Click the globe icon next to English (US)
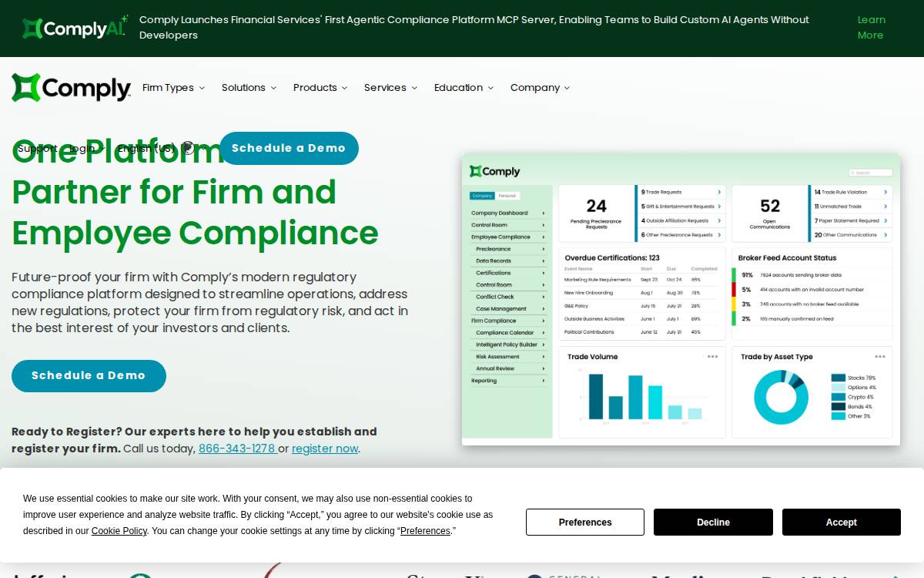 coord(188,148)
